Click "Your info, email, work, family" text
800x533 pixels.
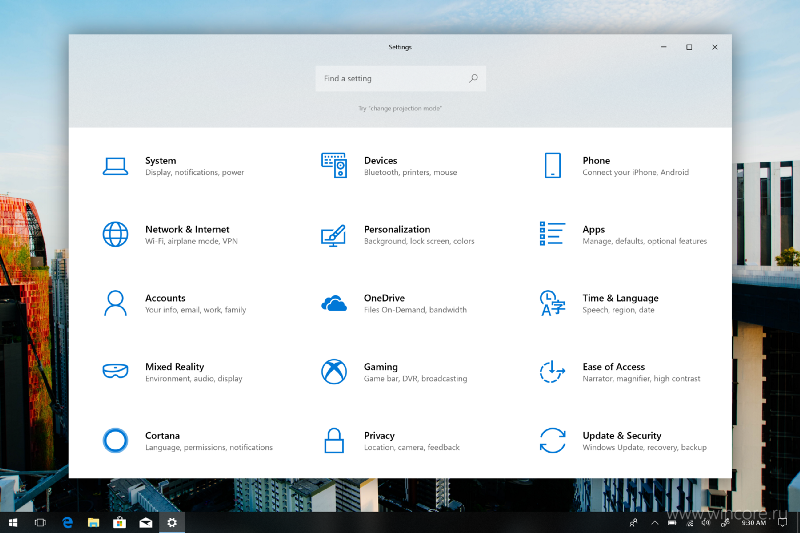pyautogui.click(x=195, y=310)
